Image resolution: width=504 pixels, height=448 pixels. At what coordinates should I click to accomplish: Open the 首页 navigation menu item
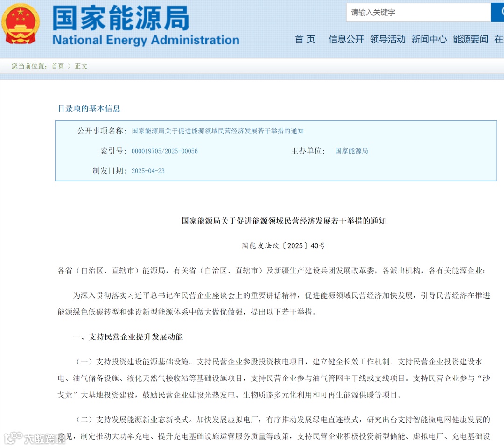click(305, 39)
